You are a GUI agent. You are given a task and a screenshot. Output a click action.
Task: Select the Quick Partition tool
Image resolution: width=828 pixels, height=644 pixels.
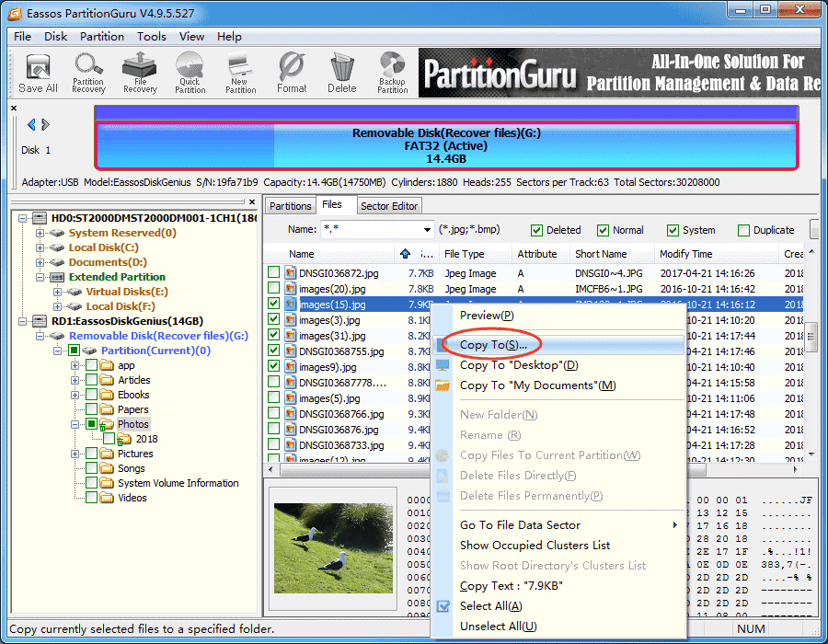(190, 74)
